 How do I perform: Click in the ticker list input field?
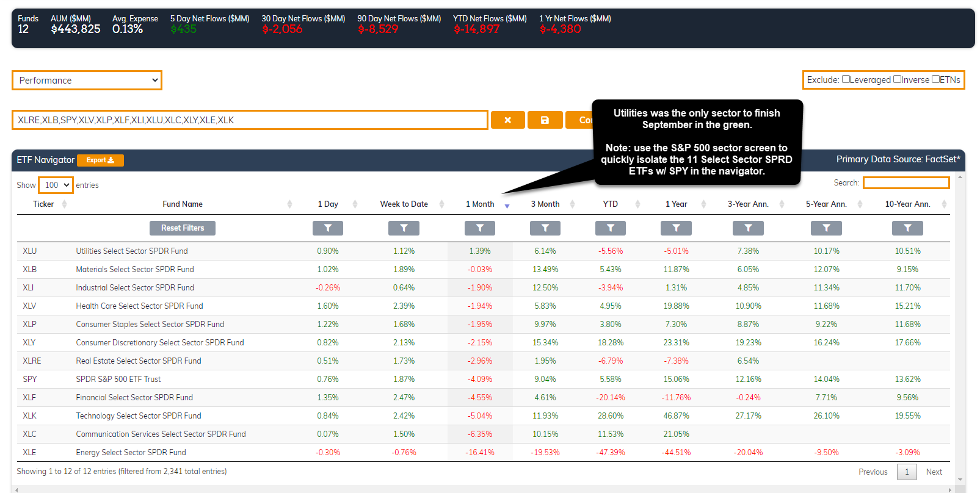click(250, 120)
